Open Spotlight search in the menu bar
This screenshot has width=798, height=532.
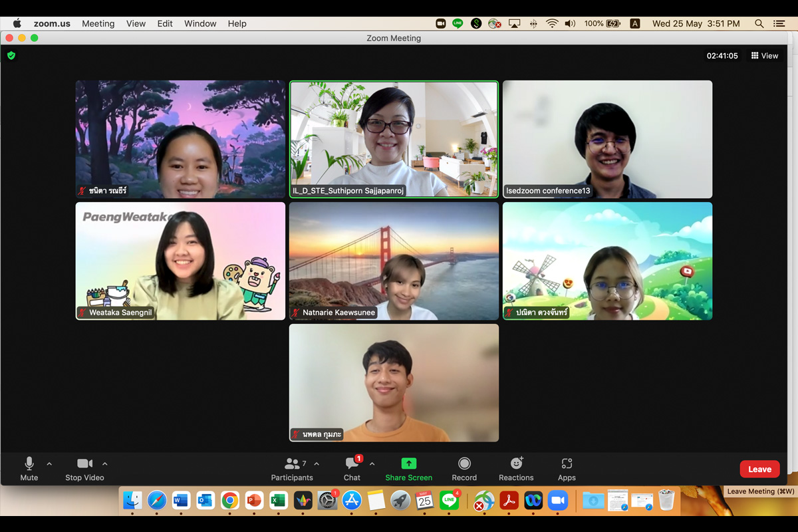[x=759, y=23]
